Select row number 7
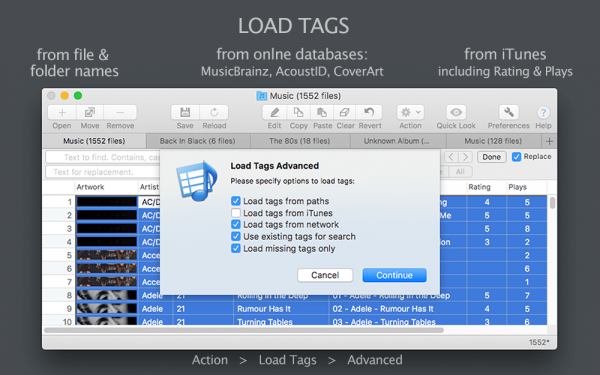This screenshot has height=375, width=600. (69, 282)
